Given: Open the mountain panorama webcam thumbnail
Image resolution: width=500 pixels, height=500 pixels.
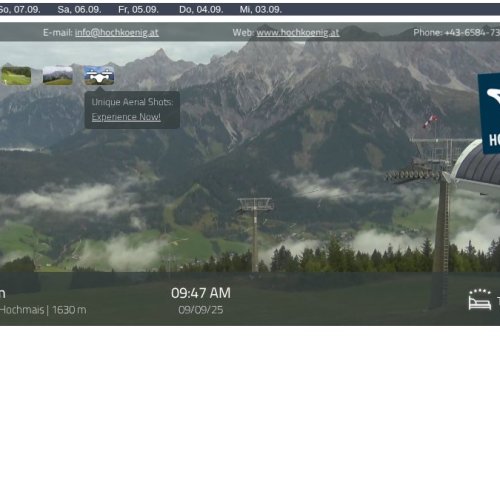Looking at the screenshot, I should coord(58,76).
